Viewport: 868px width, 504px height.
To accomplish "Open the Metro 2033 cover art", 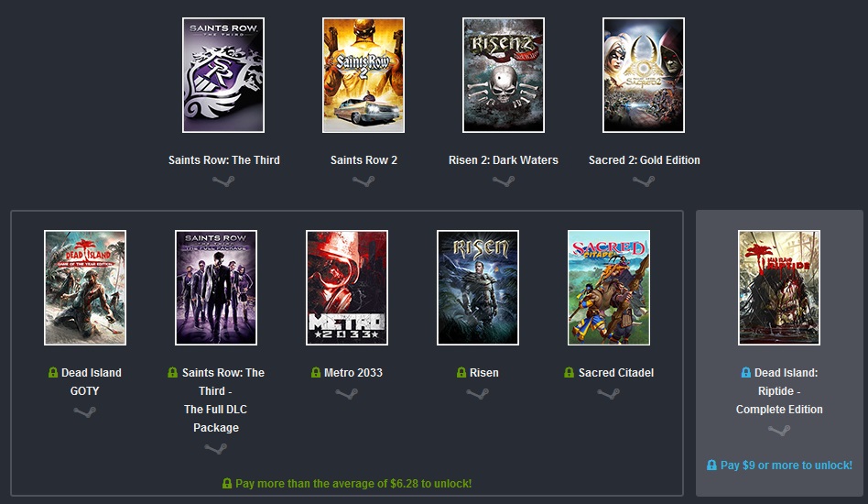I will coord(347,288).
